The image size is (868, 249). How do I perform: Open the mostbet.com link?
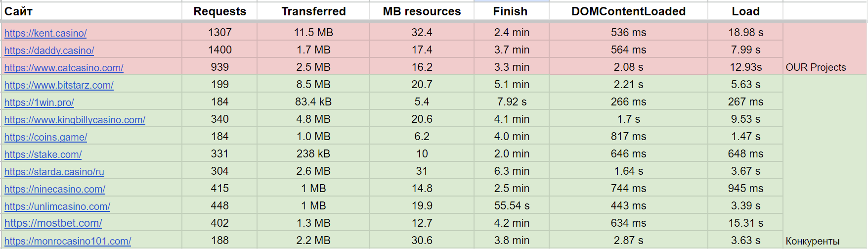pyautogui.click(x=53, y=223)
